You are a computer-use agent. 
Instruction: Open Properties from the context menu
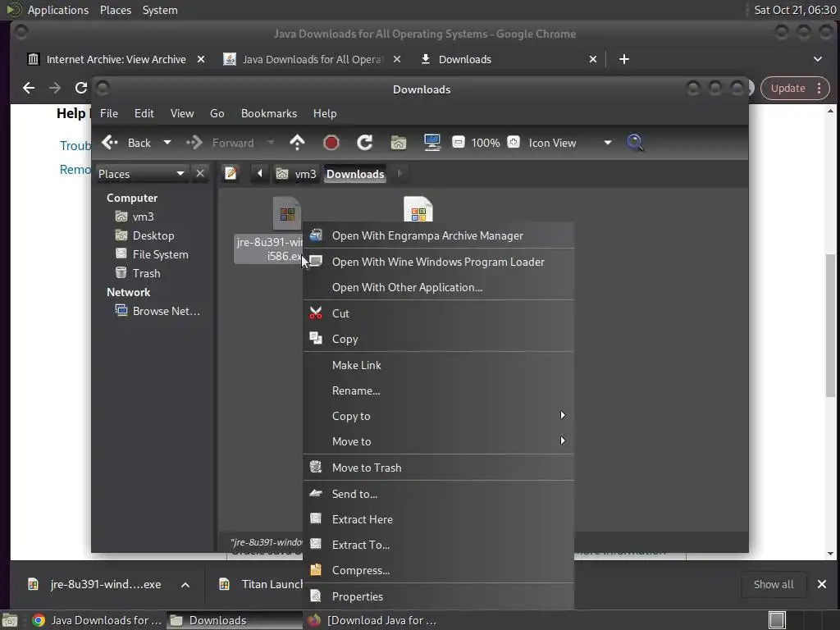438,597
